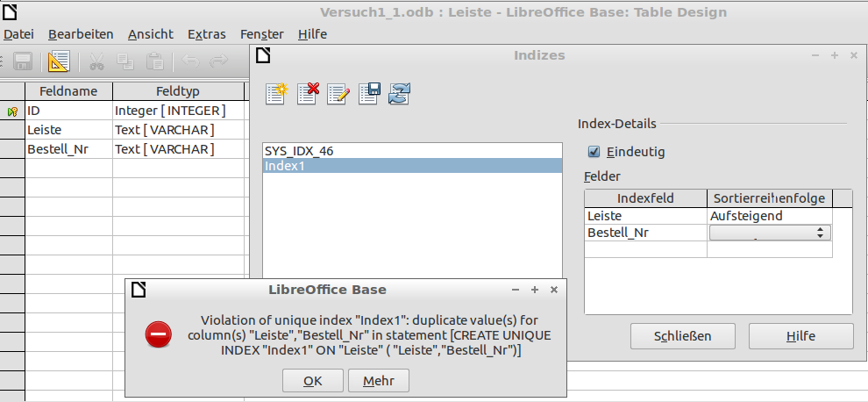
Task: Click the Cut scissors icon
Action: [96, 61]
